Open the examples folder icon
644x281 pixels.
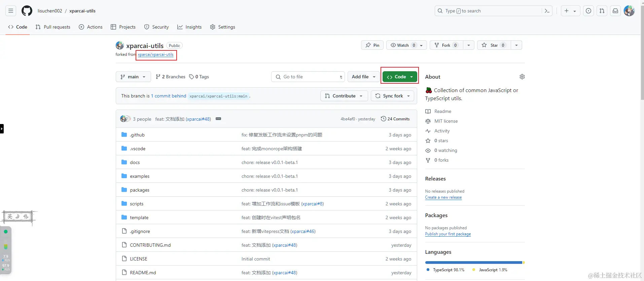point(124,176)
